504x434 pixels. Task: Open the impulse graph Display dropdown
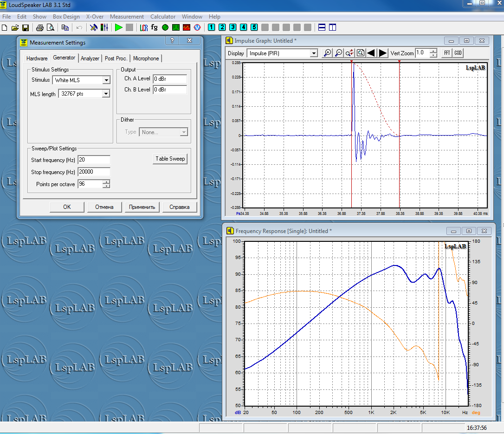point(314,53)
